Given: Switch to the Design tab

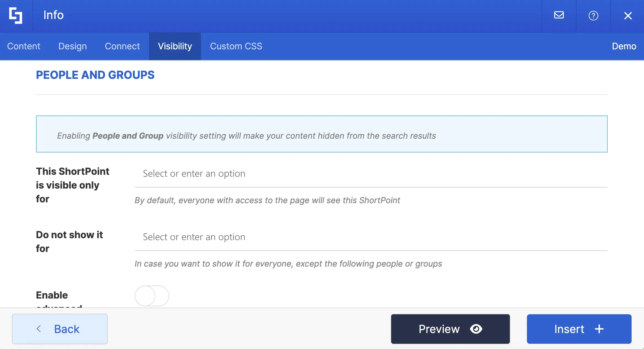Looking at the screenshot, I should [72, 46].
